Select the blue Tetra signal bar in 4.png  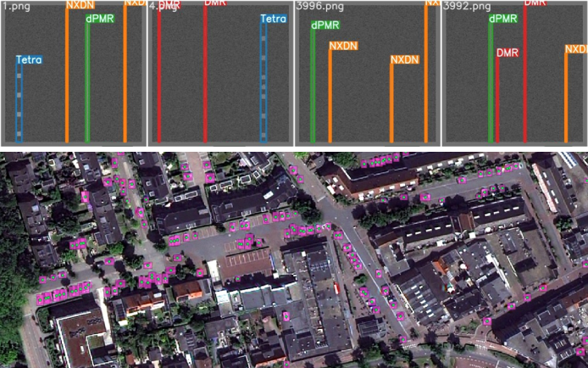(264, 85)
